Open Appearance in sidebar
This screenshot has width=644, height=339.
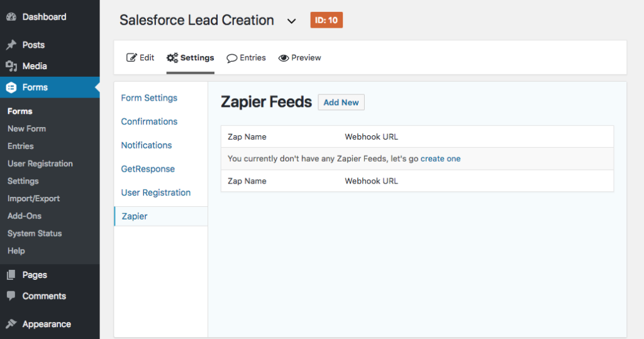[47, 324]
